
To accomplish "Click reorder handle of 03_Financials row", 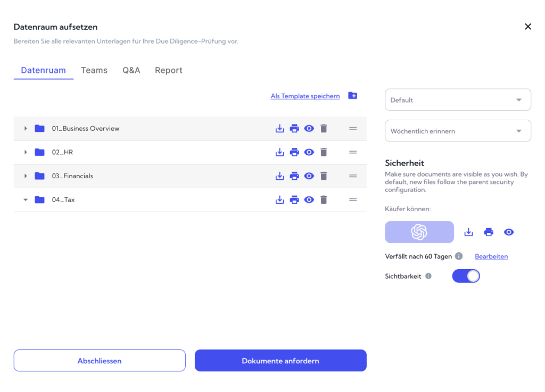I will pyautogui.click(x=353, y=176).
